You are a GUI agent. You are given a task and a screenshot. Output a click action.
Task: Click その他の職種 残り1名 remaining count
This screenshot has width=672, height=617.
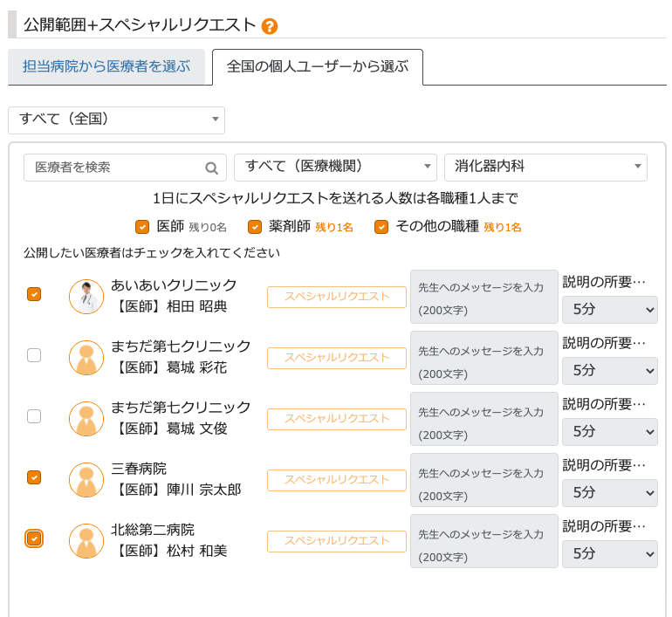[503, 228]
